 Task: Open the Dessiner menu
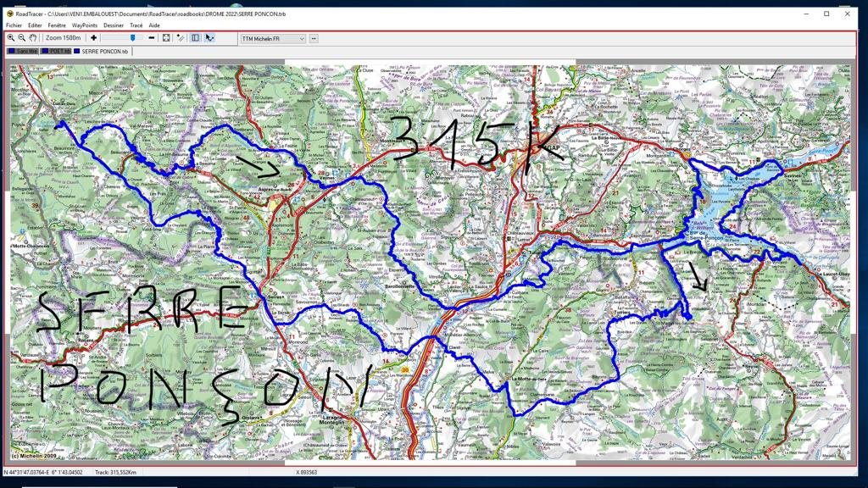point(114,25)
